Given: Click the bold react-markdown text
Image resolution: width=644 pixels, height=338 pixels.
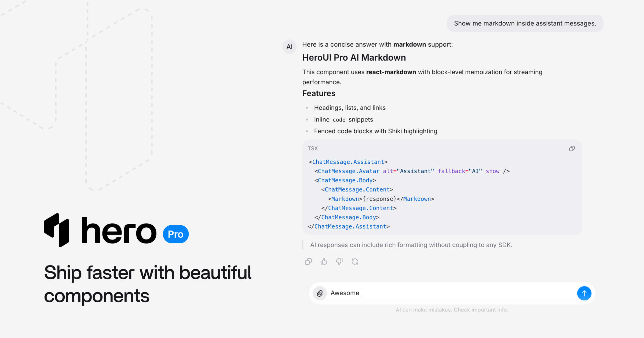Looking at the screenshot, I should pos(391,72).
